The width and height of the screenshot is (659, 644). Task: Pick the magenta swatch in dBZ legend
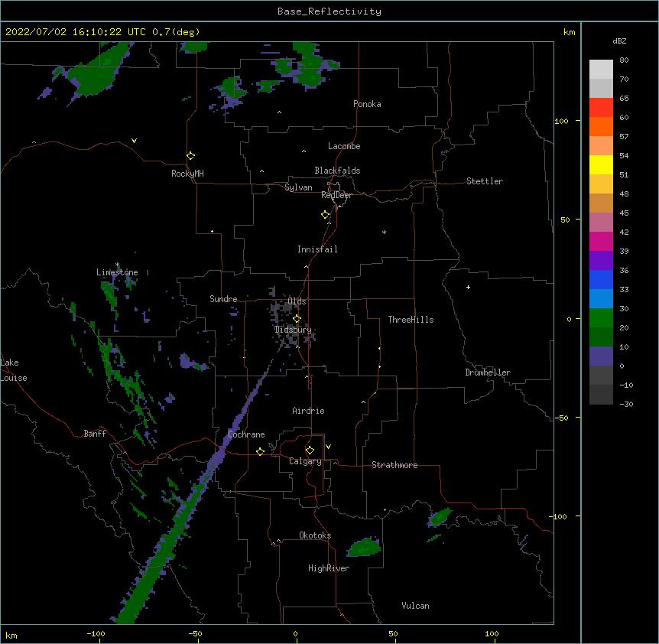point(601,241)
